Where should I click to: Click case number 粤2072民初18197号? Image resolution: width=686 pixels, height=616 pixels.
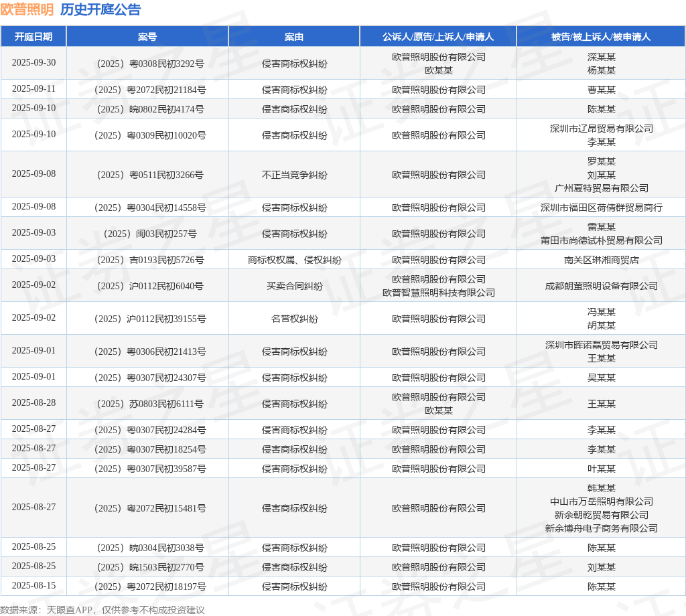(x=150, y=587)
